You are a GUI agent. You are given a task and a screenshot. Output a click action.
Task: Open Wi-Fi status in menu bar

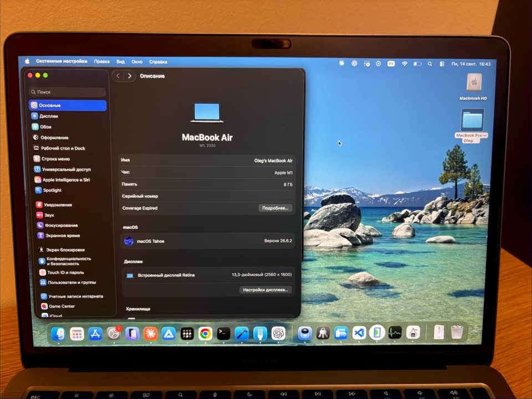[x=405, y=63]
